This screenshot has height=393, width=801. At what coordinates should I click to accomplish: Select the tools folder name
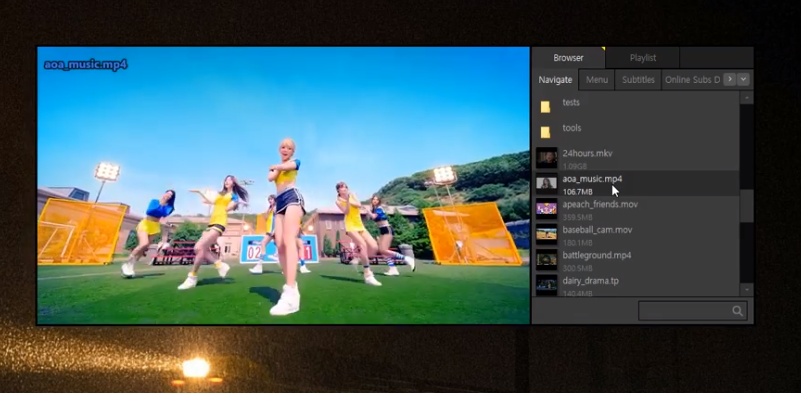pos(572,128)
